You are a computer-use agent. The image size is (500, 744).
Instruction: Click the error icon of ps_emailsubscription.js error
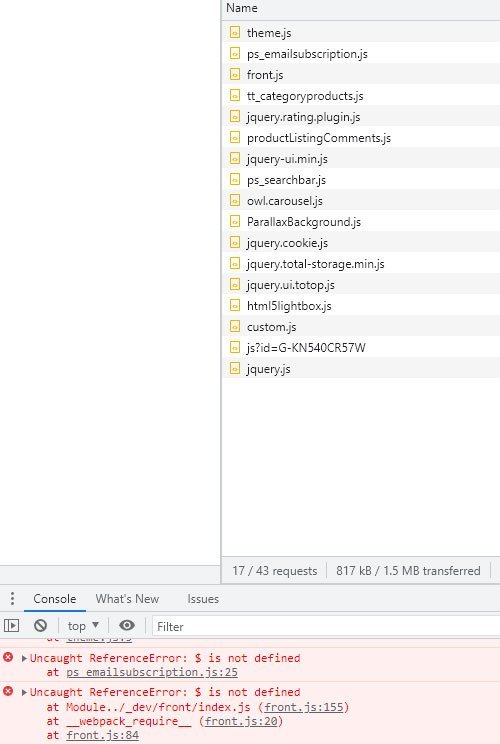point(8,657)
